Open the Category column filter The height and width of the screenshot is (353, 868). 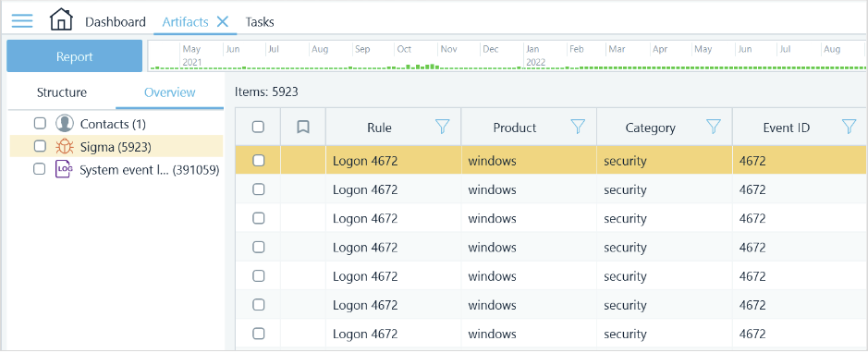point(714,128)
